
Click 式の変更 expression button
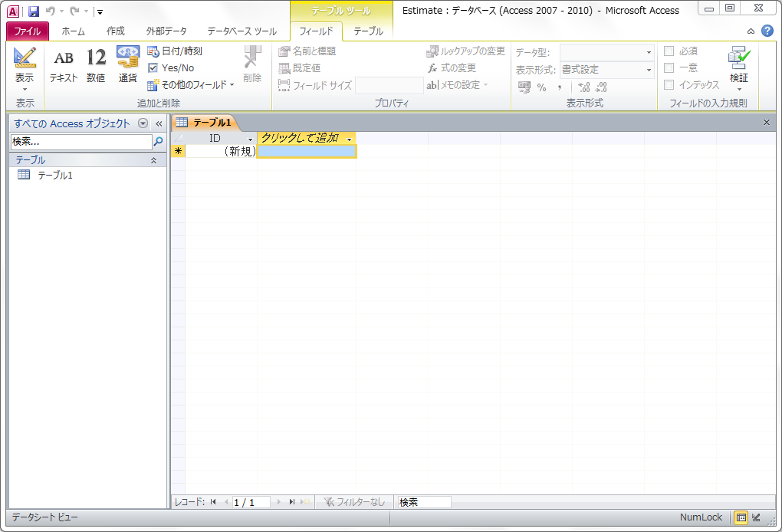coord(452,67)
